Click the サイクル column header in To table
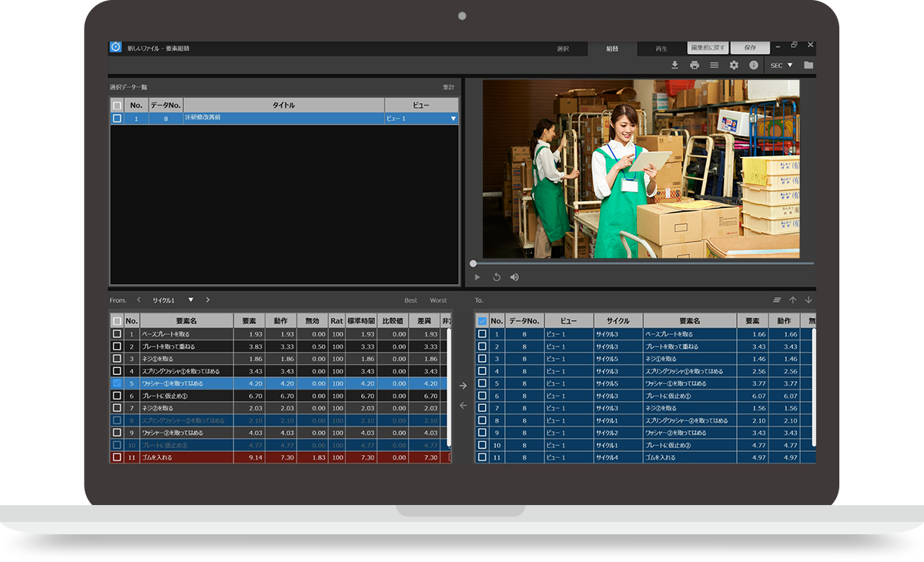The width and height of the screenshot is (924, 562). (618, 321)
